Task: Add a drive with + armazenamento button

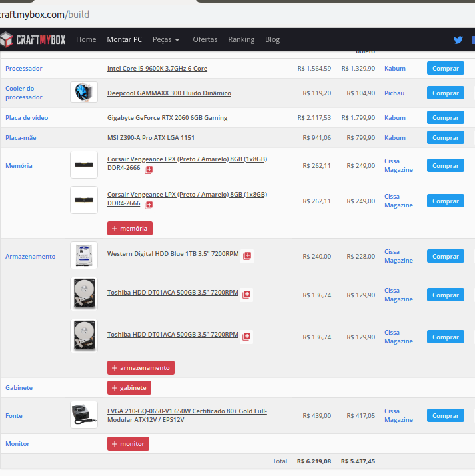Action: 141,367
